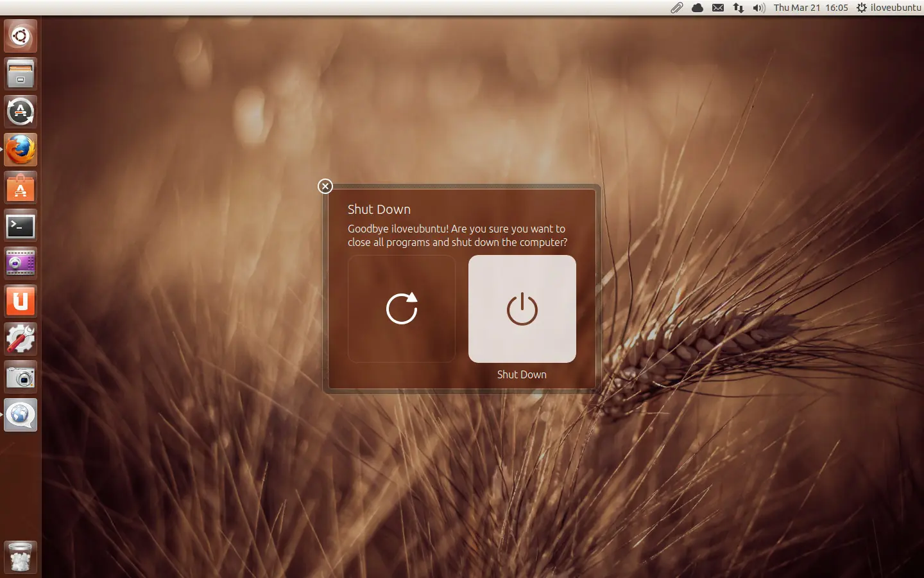
Task: Open the Files manager in launcher
Action: tap(21, 74)
